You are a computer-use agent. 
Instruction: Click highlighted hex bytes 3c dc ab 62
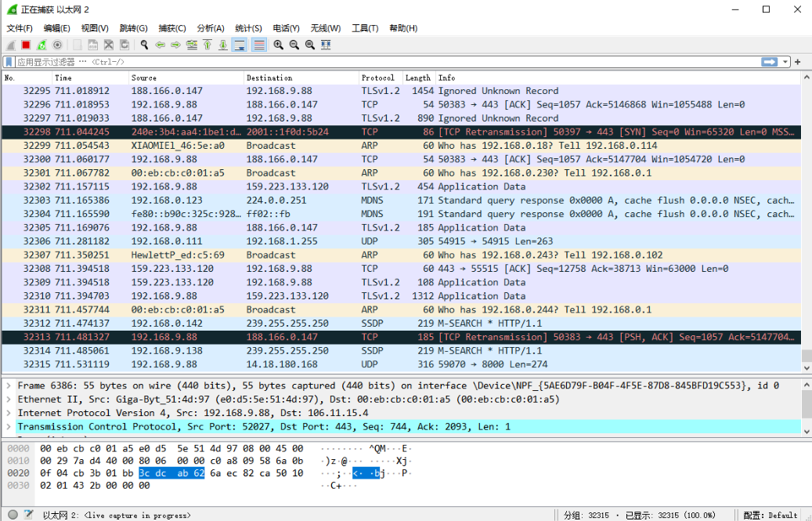click(171, 473)
